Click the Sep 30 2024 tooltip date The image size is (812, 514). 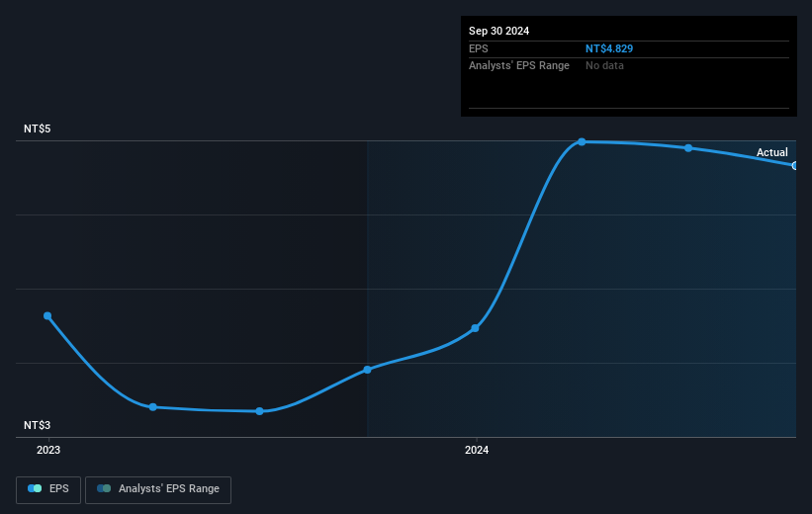[498, 31]
